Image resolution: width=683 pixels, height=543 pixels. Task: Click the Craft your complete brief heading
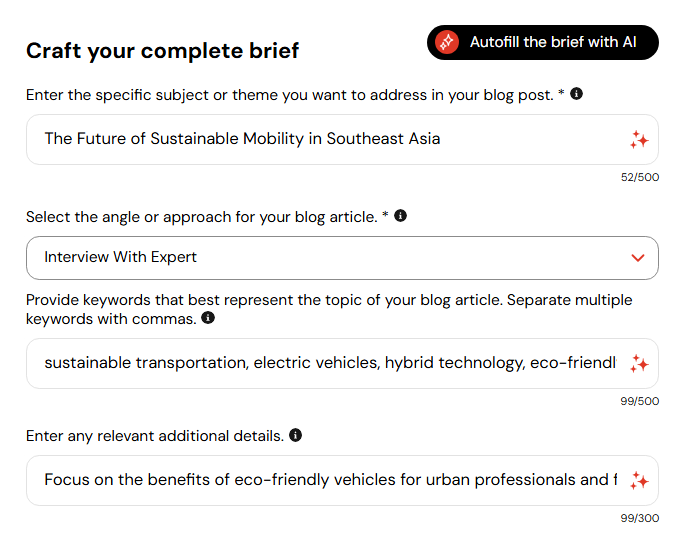point(162,51)
